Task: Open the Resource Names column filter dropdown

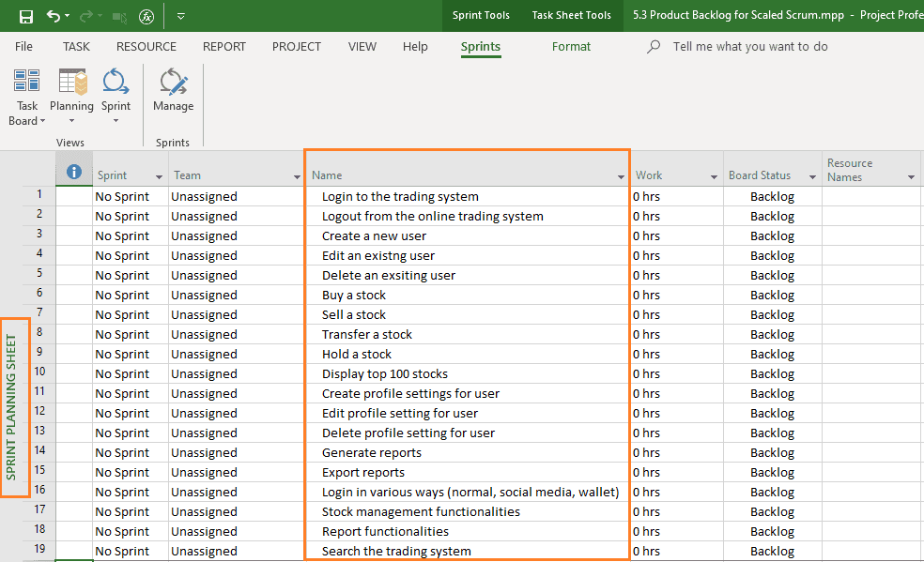Action: click(x=911, y=176)
